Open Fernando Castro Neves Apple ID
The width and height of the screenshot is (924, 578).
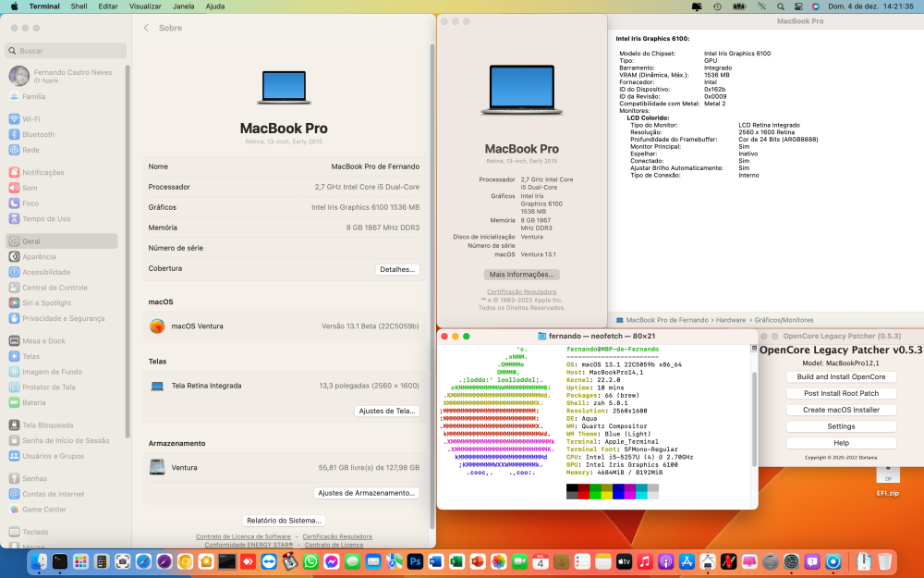pos(63,76)
